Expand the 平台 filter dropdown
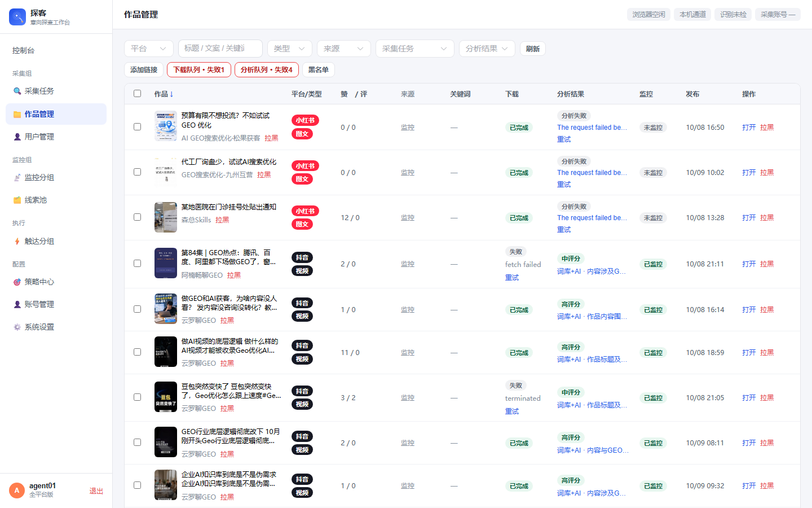 (x=149, y=49)
